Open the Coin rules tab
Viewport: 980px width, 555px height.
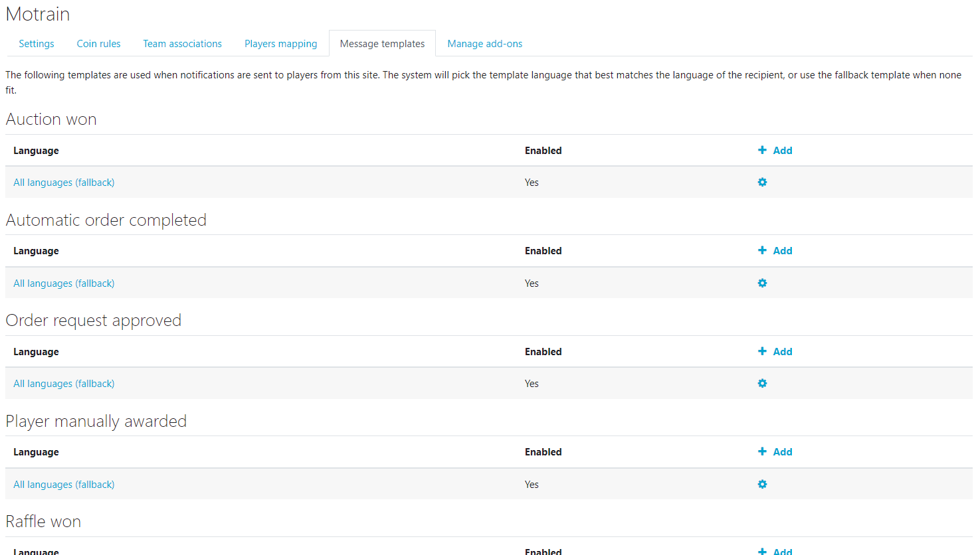click(x=98, y=44)
